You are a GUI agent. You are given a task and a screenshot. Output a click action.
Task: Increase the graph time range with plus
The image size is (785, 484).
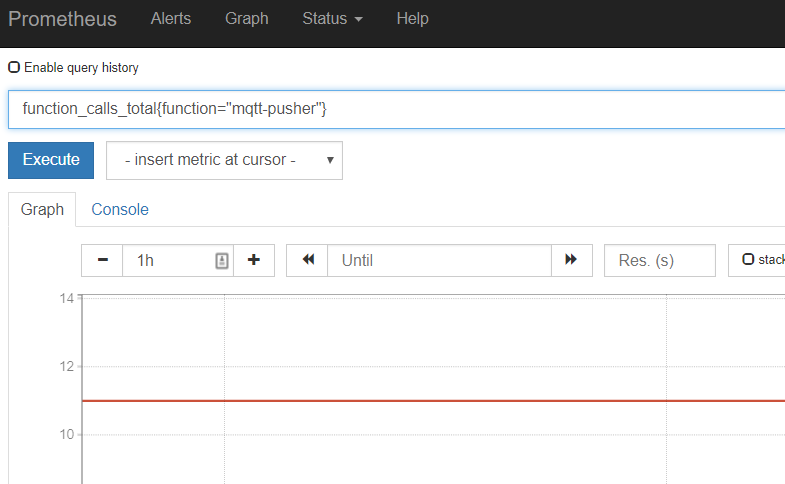pos(254,260)
